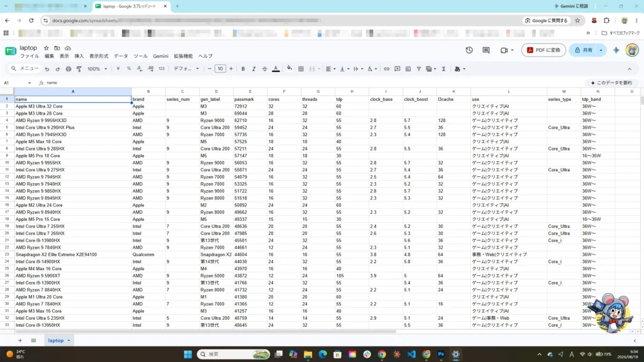Open the ヘルプ menu
The width and height of the screenshot is (644, 362).
[206, 57]
